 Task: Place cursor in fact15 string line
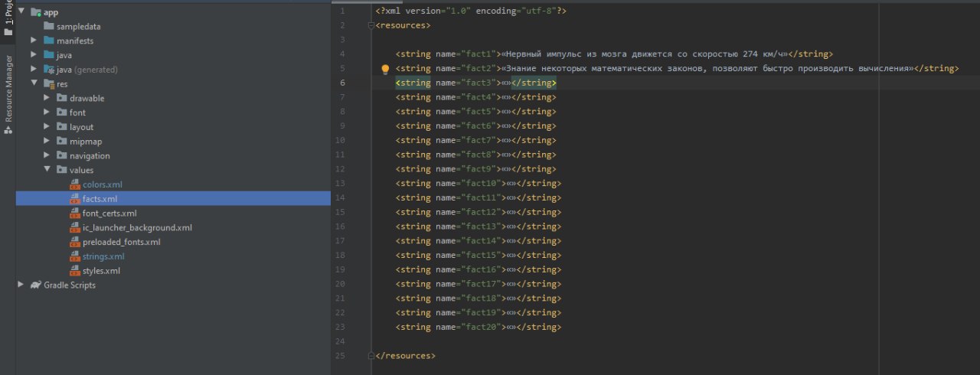pyautogui.click(x=479, y=256)
